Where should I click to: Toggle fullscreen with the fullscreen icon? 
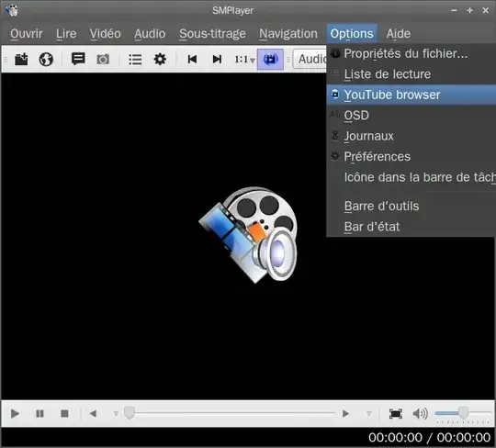click(395, 413)
